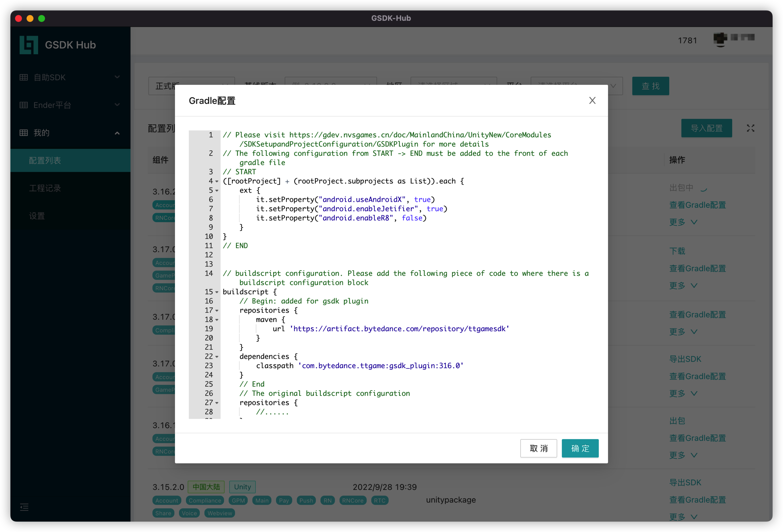Click the 下载 link
This screenshot has height=532, width=783.
[677, 251]
